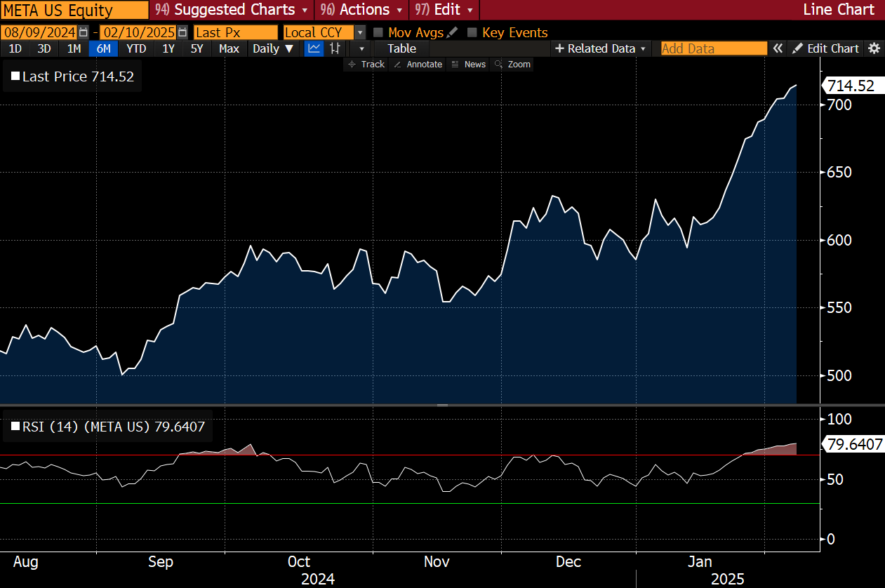The image size is (885, 588).
Task: Click the Last Price legend square
Action: [15, 77]
